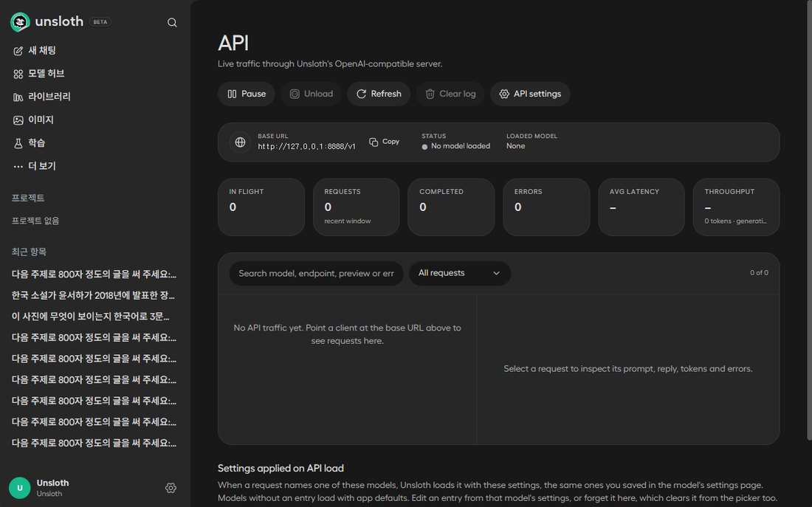Click the base URL http://127.0.0.1:8888/v1 text
The image size is (812, 507).
tap(306, 147)
